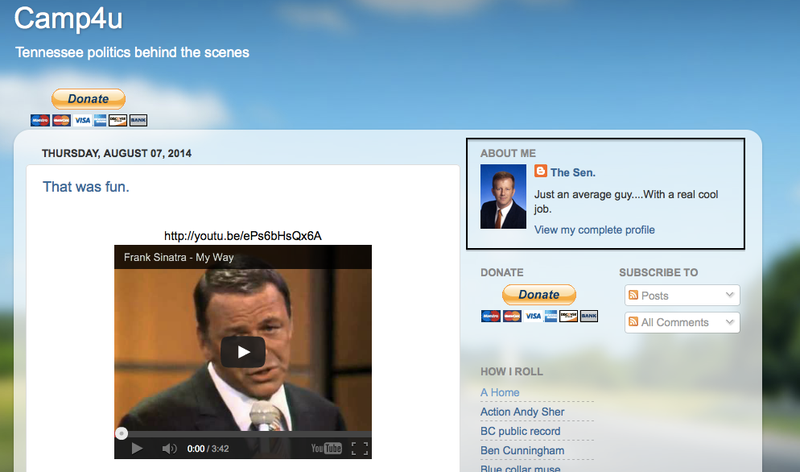Viewport: 800px width, 472px height.
Task: Click the RSS feed icon beside Posts
Action: [x=633, y=295]
